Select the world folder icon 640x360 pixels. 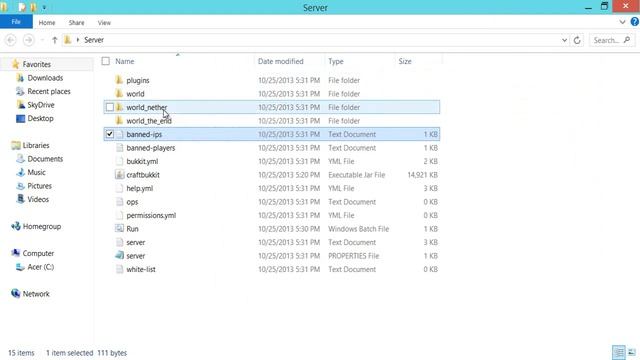(119, 93)
